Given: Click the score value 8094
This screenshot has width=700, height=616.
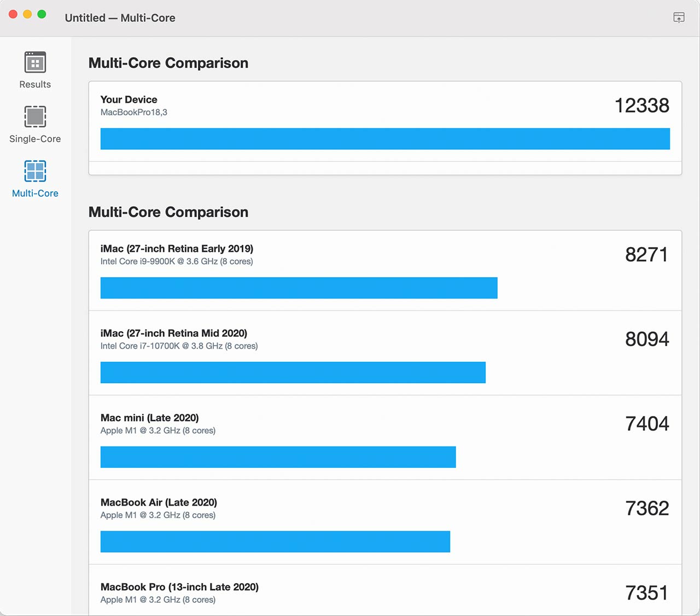Looking at the screenshot, I should [x=647, y=339].
